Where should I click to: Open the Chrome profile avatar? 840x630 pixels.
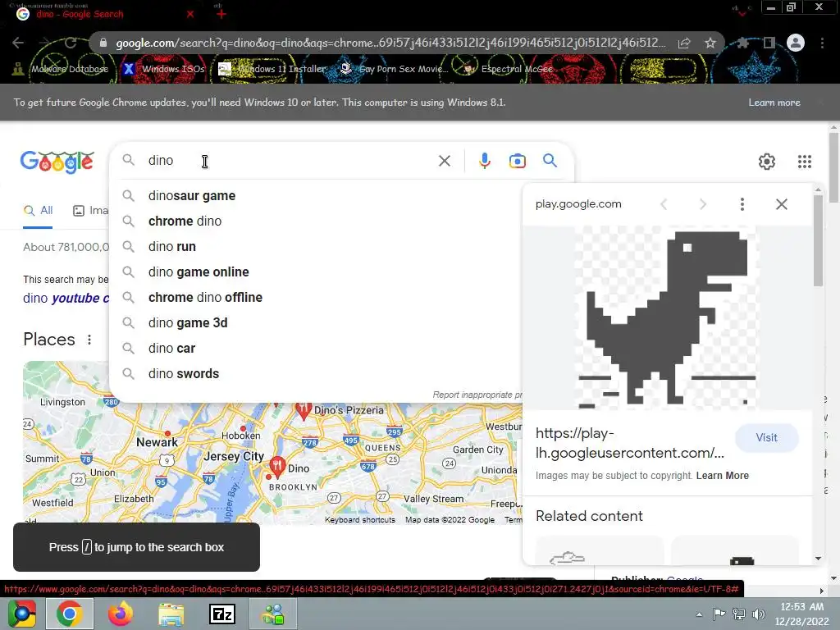tap(796, 43)
